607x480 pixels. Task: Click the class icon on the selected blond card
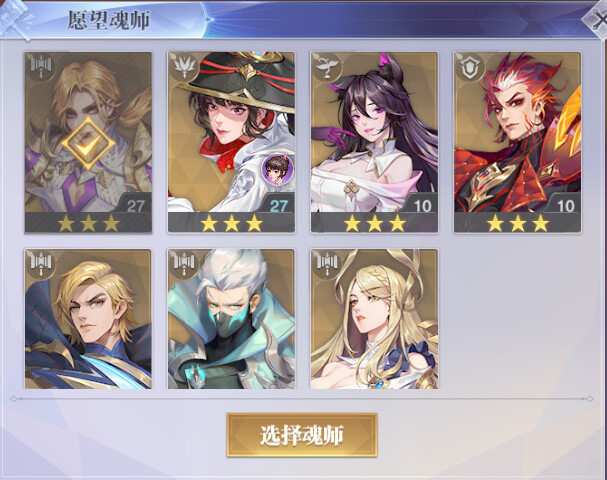coord(41,68)
